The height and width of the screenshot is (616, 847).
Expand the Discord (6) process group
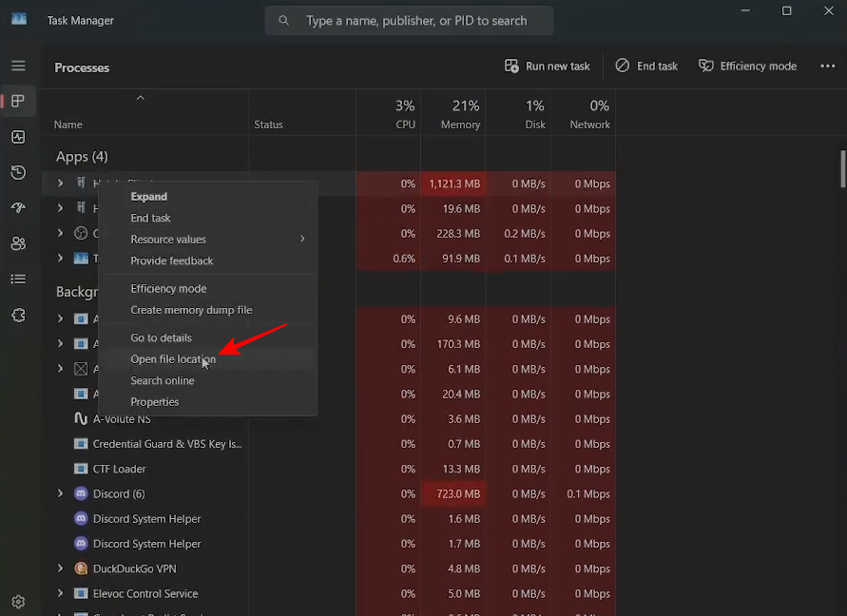[60, 494]
